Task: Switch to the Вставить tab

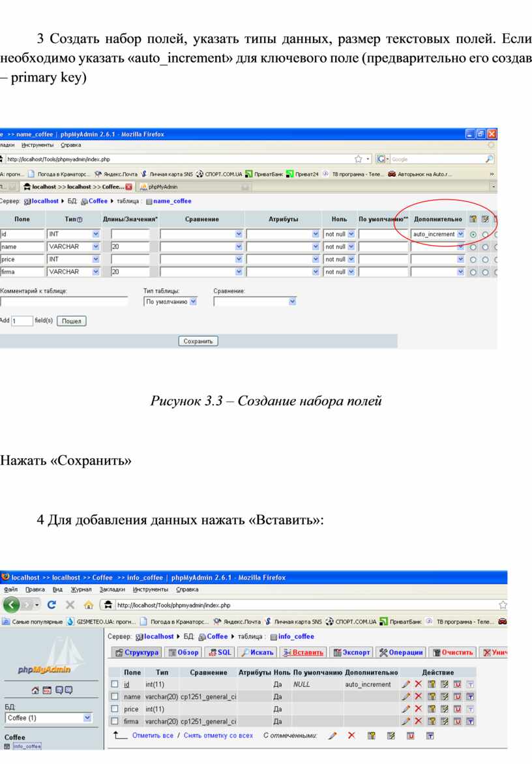Action: tap(303, 652)
